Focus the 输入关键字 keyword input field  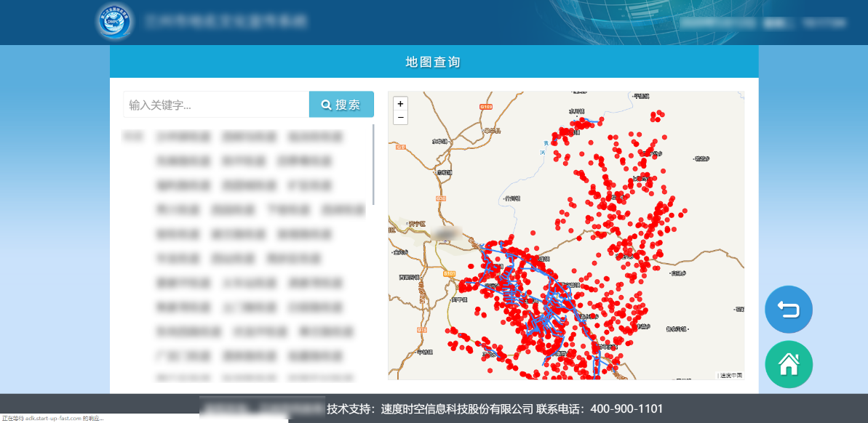(x=216, y=105)
